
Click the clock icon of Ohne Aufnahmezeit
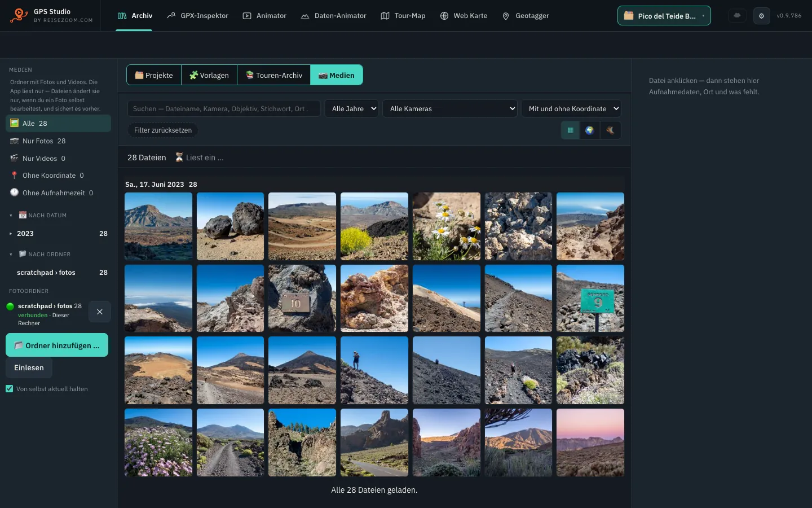(14, 192)
